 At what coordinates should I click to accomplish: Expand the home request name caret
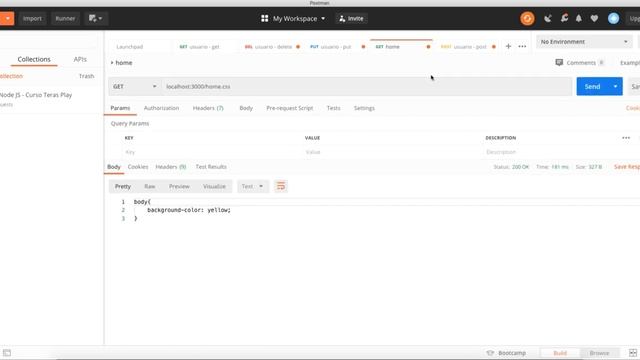pos(112,62)
